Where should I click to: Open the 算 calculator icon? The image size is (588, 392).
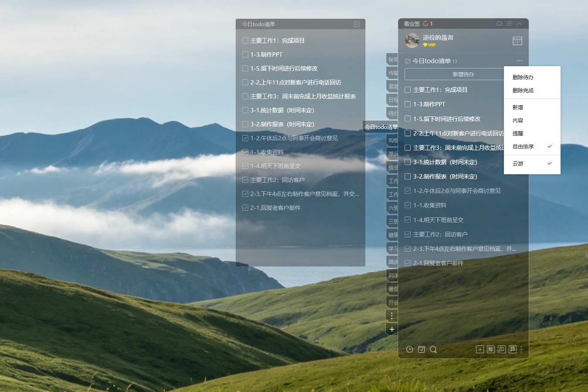click(513, 349)
